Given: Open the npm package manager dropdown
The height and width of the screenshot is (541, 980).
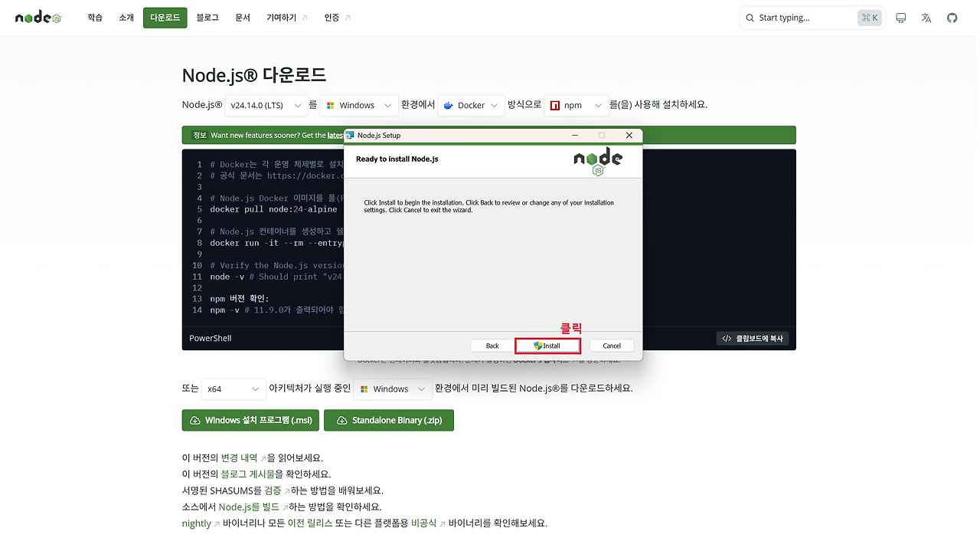Looking at the screenshot, I should pyautogui.click(x=576, y=106).
